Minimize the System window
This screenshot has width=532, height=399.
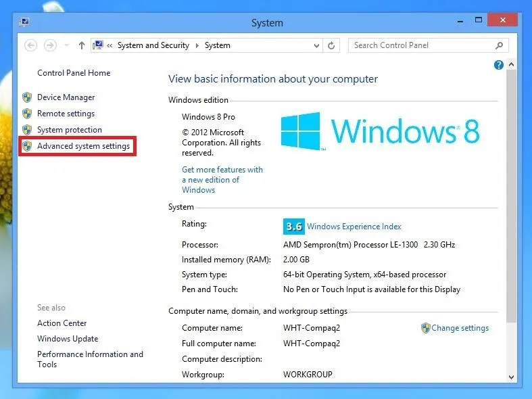click(x=460, y=21)
